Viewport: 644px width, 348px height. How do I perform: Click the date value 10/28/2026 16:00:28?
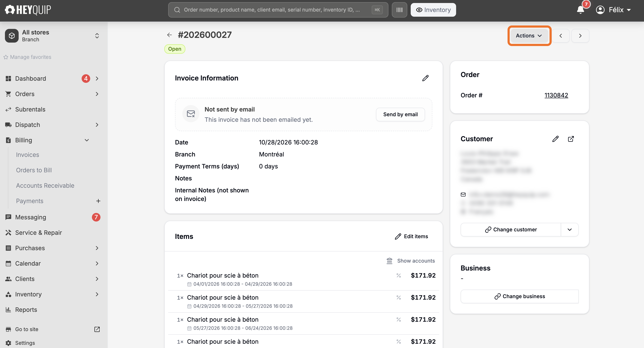tap(288, 142)
